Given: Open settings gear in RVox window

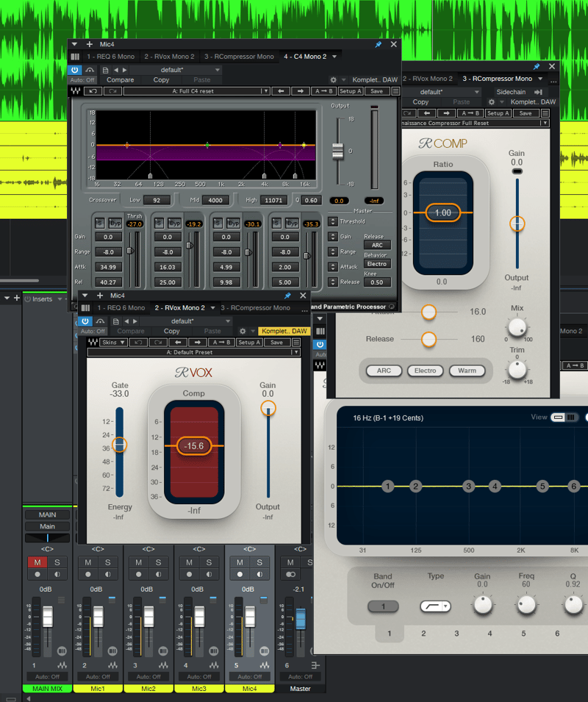Looking at the screenshot, I should pos(243,331).
